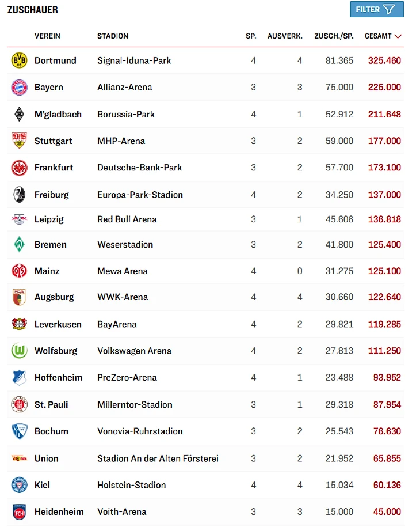This screenshot has height=527, width=420.
Task: Open the Filter button
Action: pos(376,9)
